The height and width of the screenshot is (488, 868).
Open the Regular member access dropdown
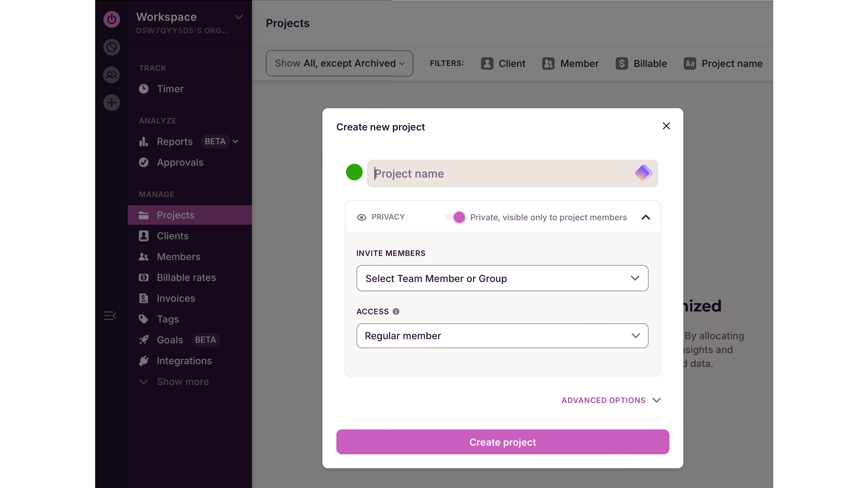coord(502,336)
